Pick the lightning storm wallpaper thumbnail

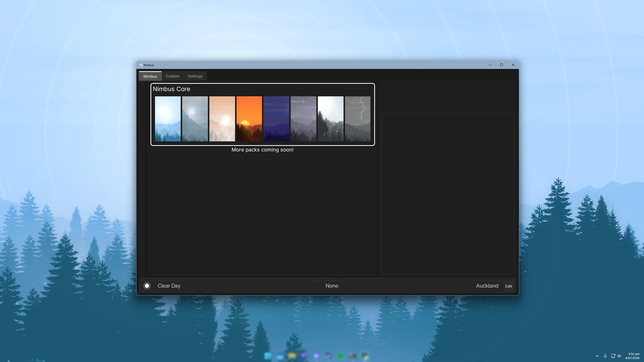(x=358, y=119)
